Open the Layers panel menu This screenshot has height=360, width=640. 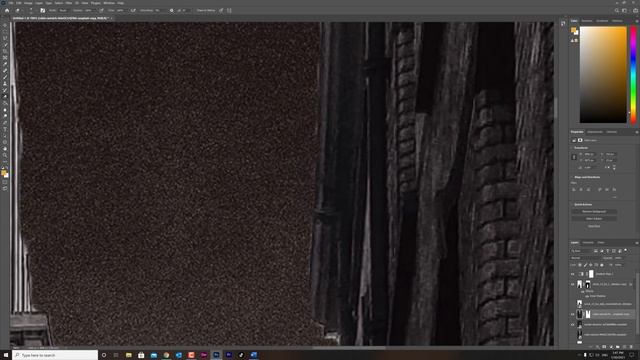tap(636, 243)
